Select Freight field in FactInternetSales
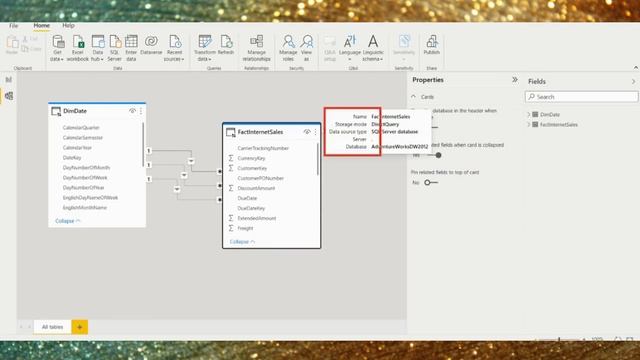The image size is (640, 360). [245, 228]
